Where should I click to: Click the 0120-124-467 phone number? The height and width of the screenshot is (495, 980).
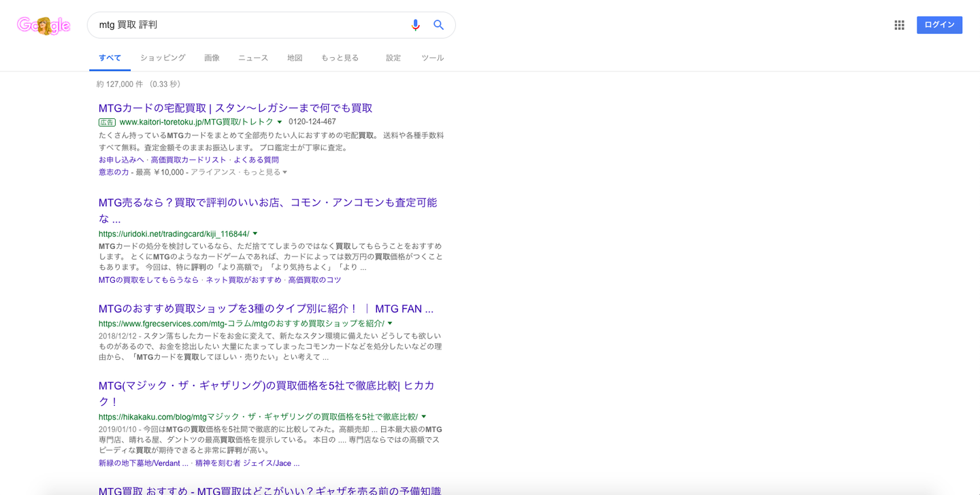[x=312, y=122]
